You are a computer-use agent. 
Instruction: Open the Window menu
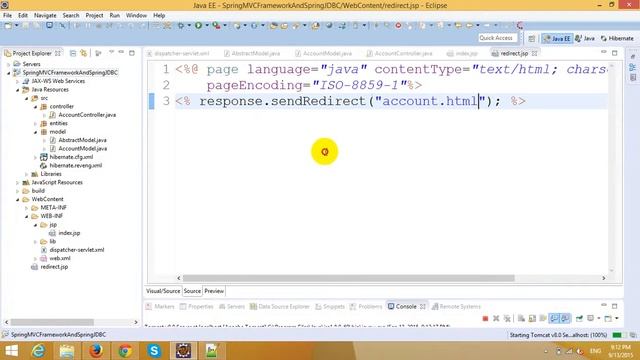point(136,15)
